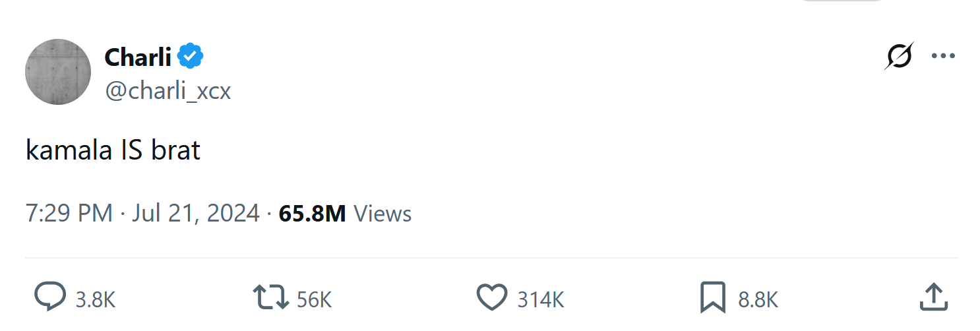Click the 314K likes count
Screen dimensions: 980x331
pos(541,300)
